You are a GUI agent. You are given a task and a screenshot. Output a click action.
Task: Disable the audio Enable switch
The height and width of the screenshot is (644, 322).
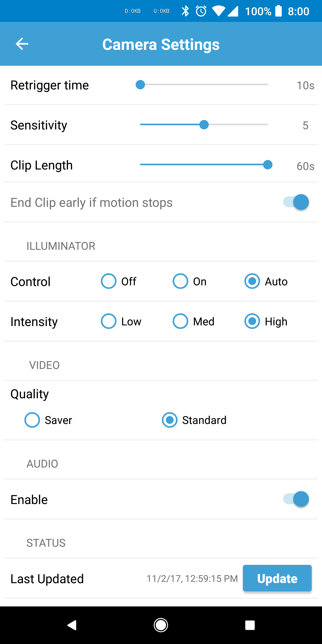(296, 499)
